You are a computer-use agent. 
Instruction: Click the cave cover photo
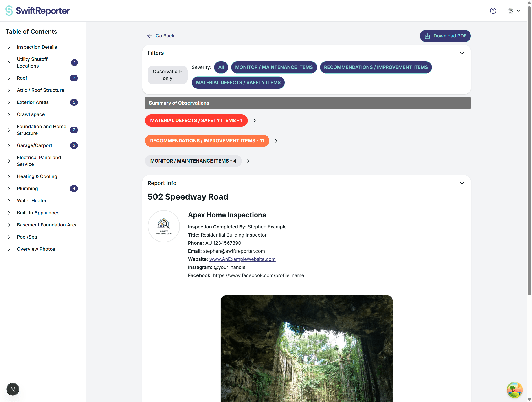(x=306, y=349)
